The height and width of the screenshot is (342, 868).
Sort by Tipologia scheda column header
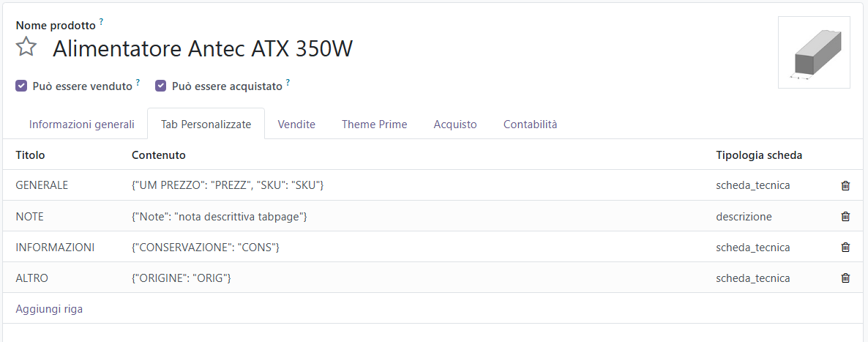(x=759, y=155)
